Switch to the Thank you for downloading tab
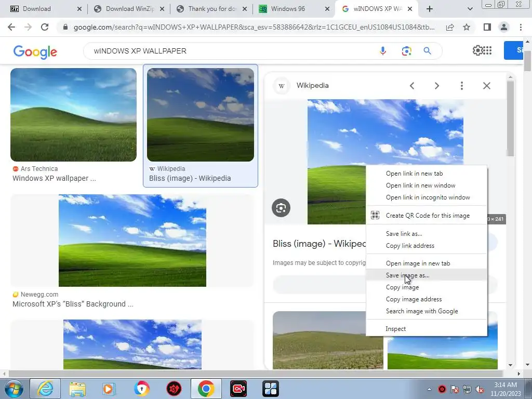Screen dimensions: 532x399 click(212, 9)
